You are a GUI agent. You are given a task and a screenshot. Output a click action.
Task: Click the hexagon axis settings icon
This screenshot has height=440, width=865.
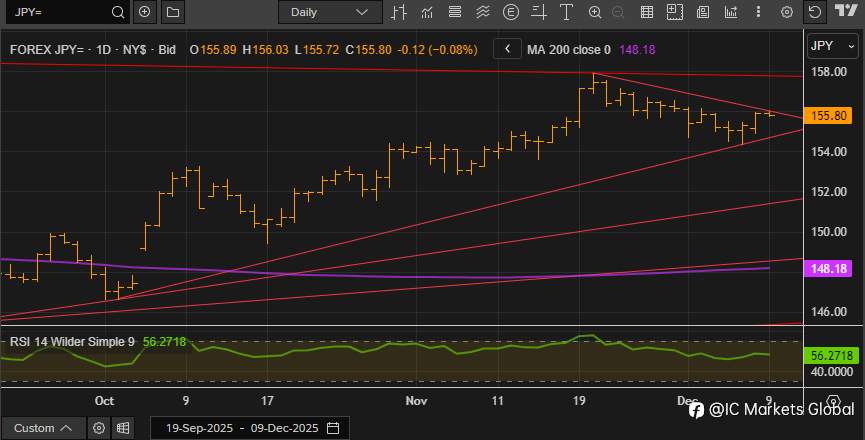tap(834, 400)
